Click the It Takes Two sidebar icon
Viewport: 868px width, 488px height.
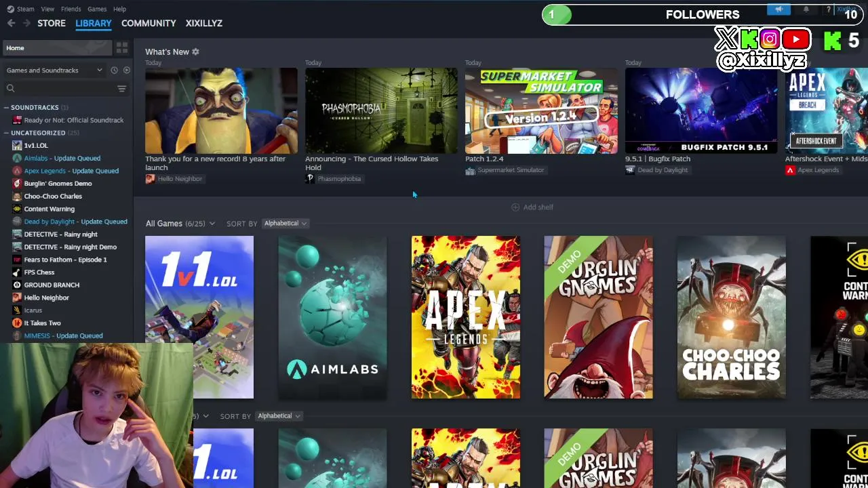tap(17, 323)
